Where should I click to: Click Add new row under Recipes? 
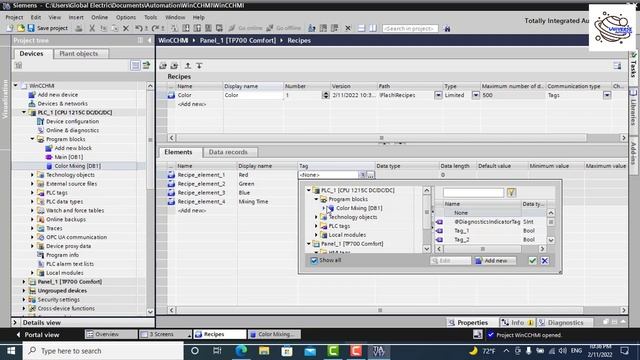tap(192, 104)
